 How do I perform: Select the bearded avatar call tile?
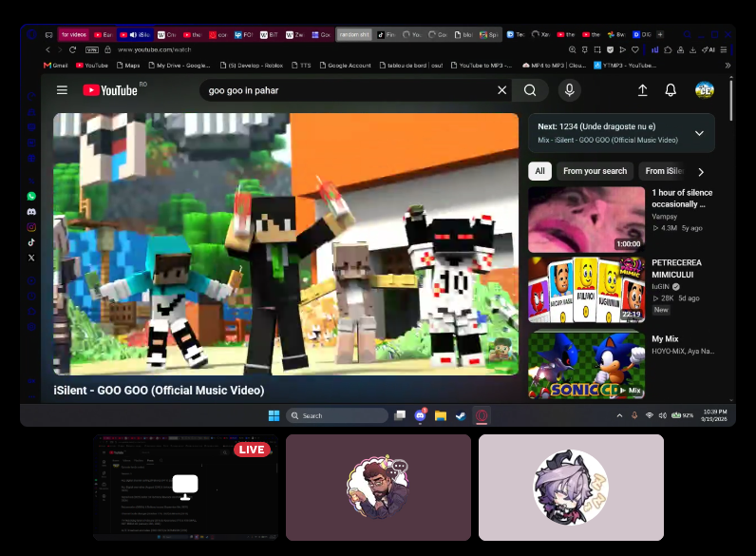378,488
